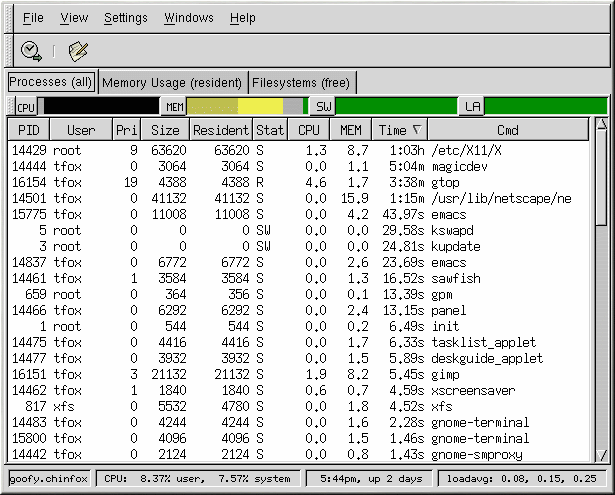The height and width of the screenshot is (495, 615).
Task: Click the Cmd column header
Action: point(507,130)
